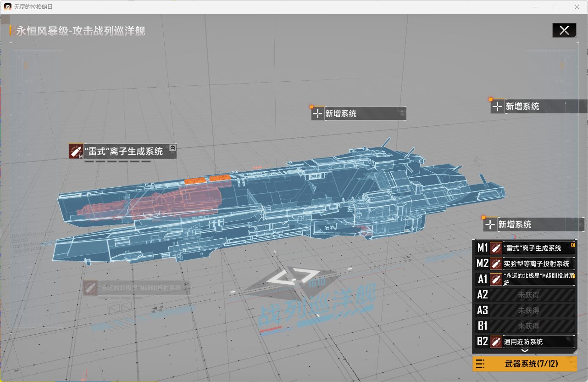This screenshot has width=588, height=382.
Task: Expand the "雷式"离子生成系统 upgrade chevron
Action: click(x=172, y=148)
